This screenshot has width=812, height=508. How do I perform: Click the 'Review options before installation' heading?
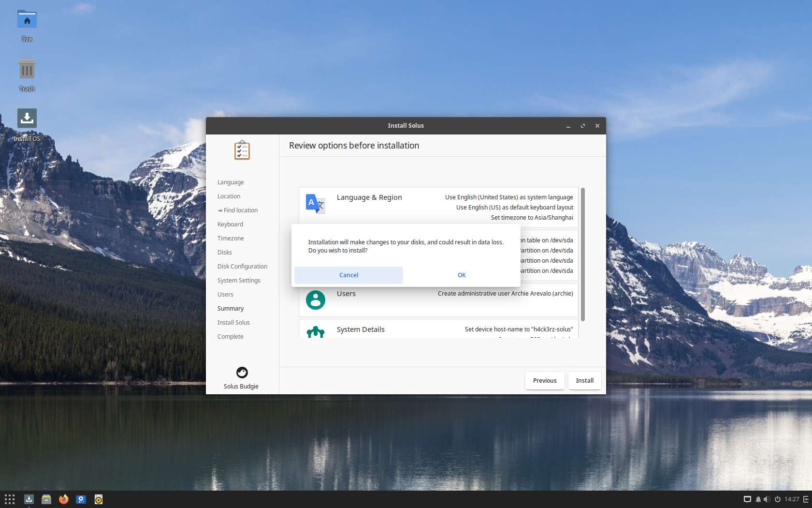tap(354, 146)
